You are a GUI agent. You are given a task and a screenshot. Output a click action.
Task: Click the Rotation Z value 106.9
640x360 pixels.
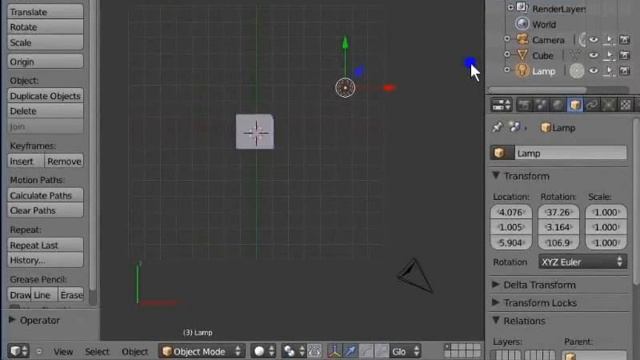click(x=558, y=243)
